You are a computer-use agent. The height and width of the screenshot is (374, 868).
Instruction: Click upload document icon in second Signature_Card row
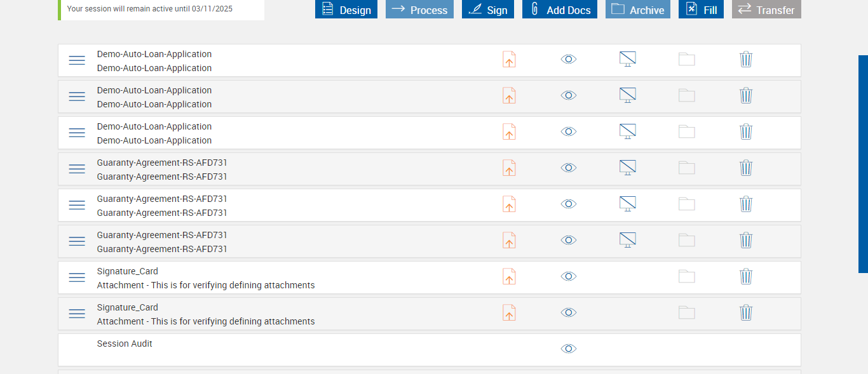509,312
